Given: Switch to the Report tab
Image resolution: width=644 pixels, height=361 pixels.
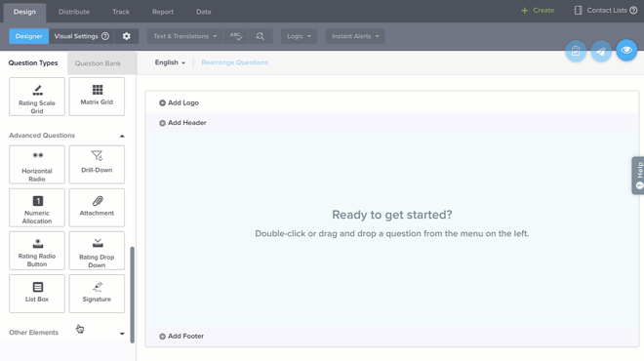Looking at the screenshot, I should [x=163, y=12].
